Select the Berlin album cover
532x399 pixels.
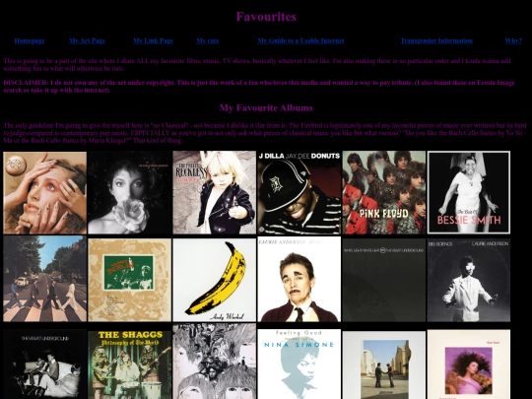[130, 280]
